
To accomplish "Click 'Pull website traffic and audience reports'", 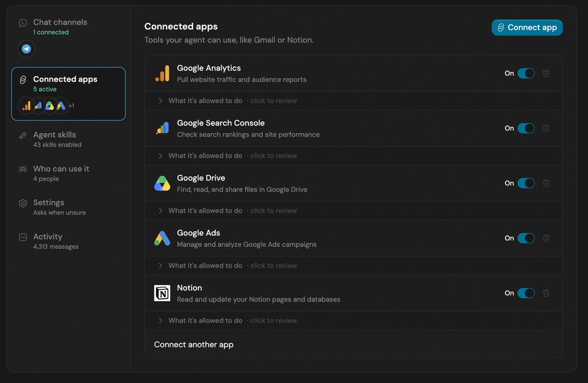I will pyautogui.click(x=242, y=79).
